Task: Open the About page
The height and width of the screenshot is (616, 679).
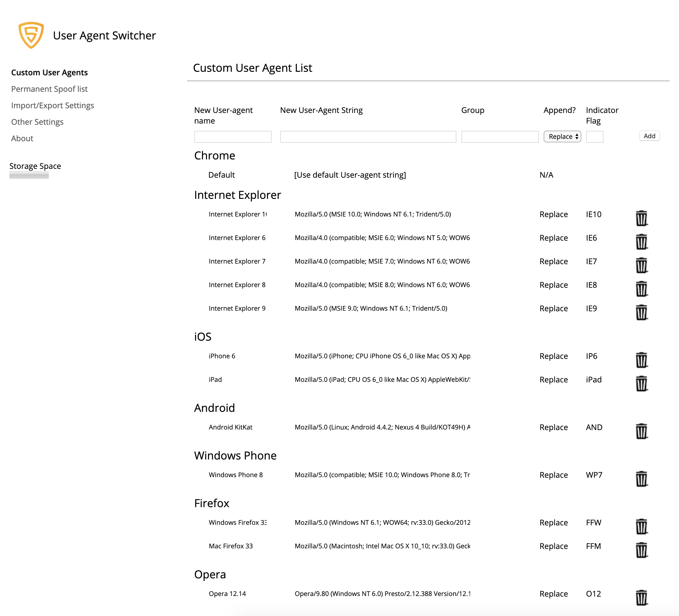Action: point(22,139)
